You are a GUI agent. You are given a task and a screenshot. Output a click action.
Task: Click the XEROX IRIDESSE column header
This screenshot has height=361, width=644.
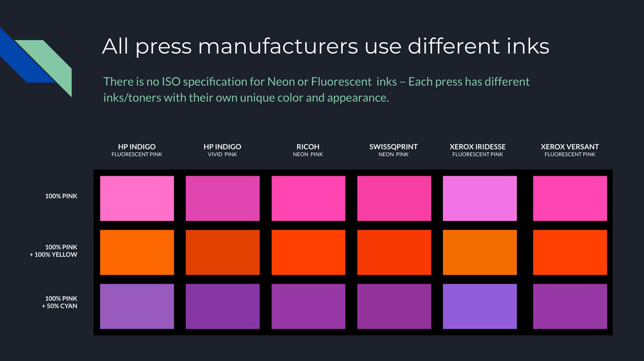pyautogui.click(x=478, y=150)
